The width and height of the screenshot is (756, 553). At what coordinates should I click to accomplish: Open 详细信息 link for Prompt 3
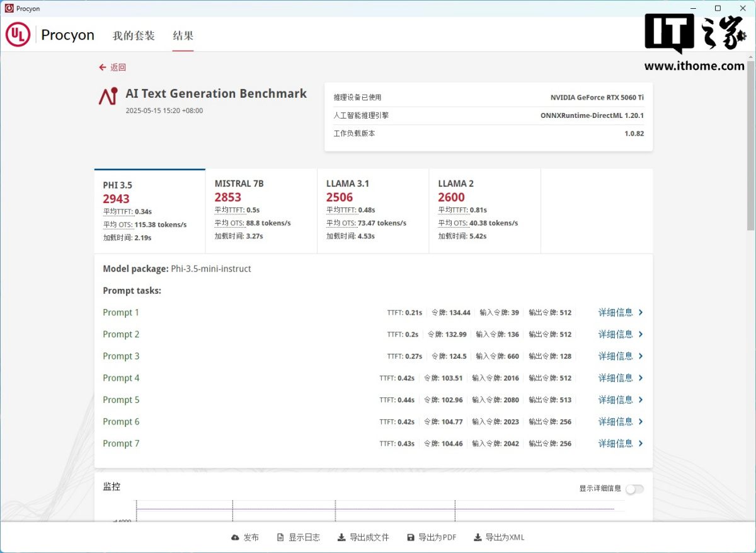click(x=616, y=356)
